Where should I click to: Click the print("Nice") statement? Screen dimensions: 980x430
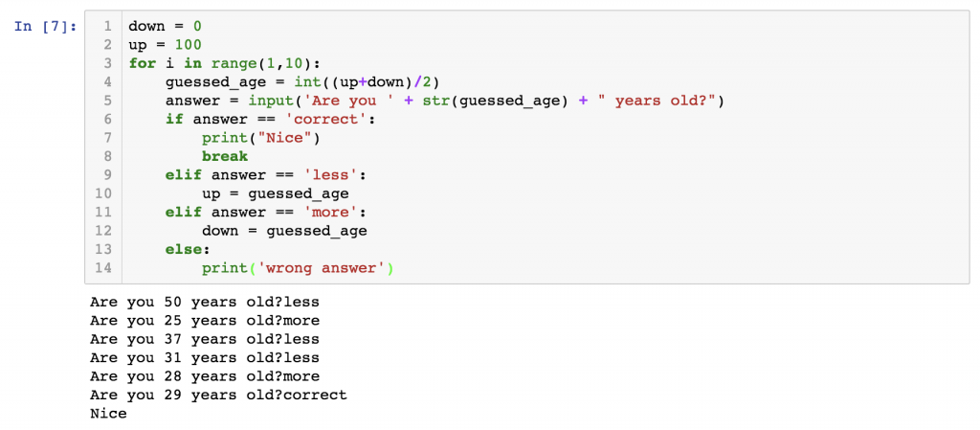point(260,138)
